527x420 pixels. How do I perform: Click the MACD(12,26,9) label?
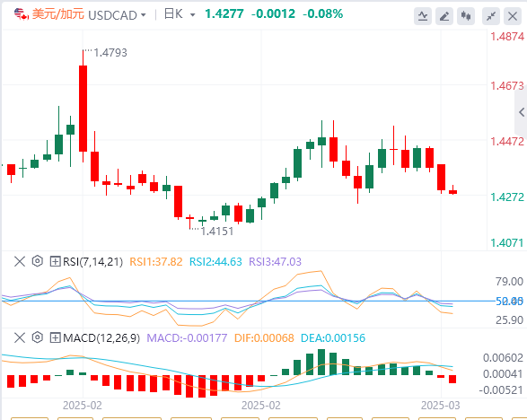(101, 338)
